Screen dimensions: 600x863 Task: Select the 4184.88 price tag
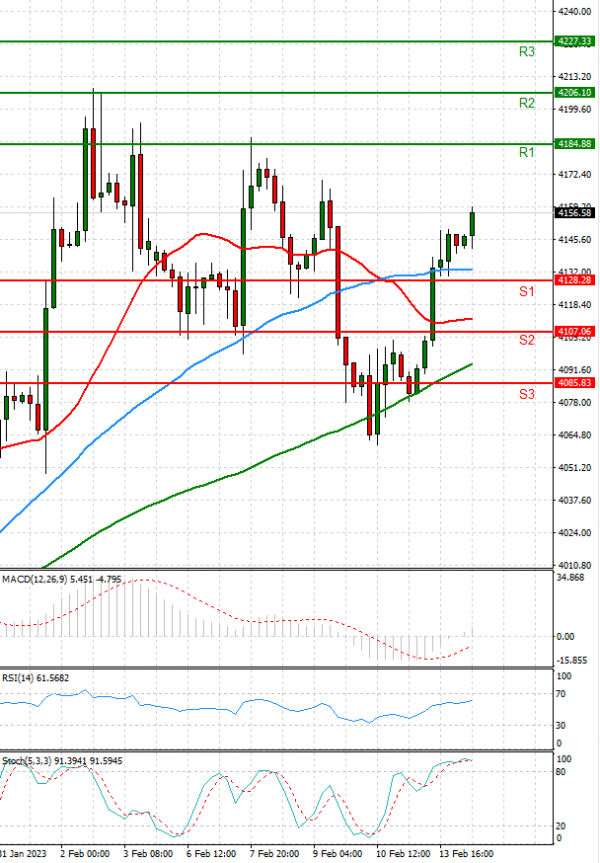point(575,144)
